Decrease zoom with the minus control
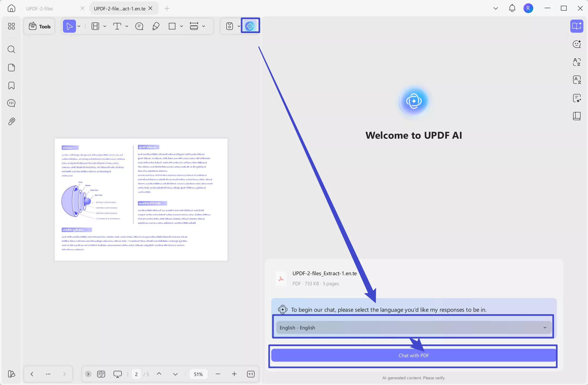 click(x=218, y=374)
